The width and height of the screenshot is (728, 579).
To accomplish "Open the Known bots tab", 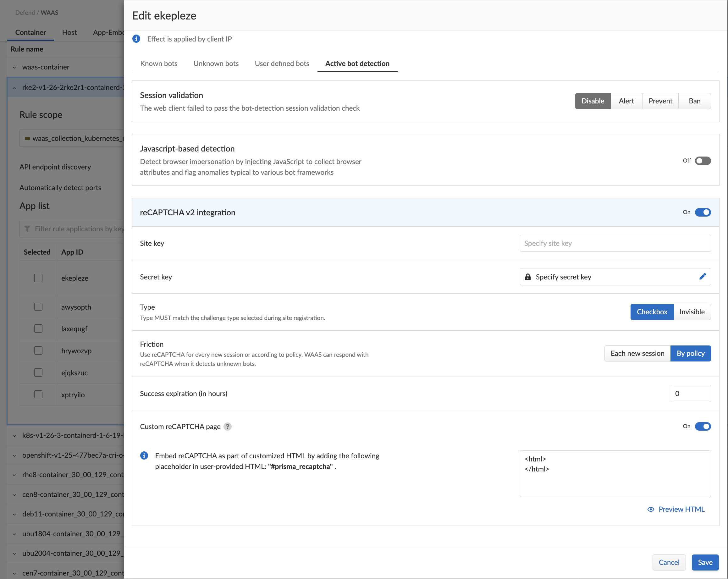I will (x=159, y=63).
